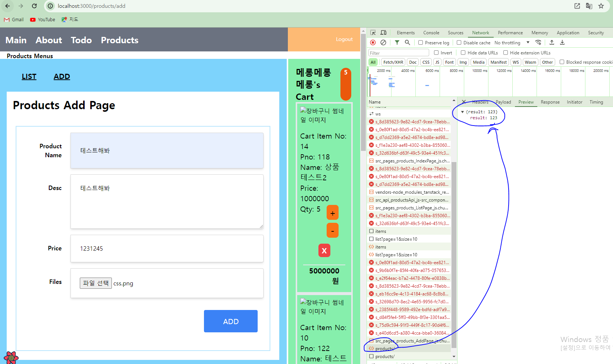This screenshot has height=364, width=613.
Task: Open the LIST products link
Action: (x=29, y=76)
